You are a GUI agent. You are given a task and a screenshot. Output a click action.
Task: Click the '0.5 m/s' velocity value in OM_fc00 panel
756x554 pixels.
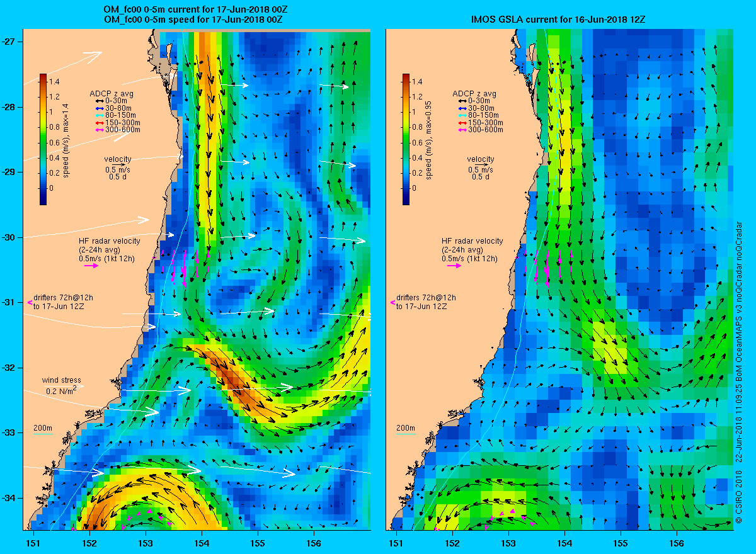coord(118,170)
